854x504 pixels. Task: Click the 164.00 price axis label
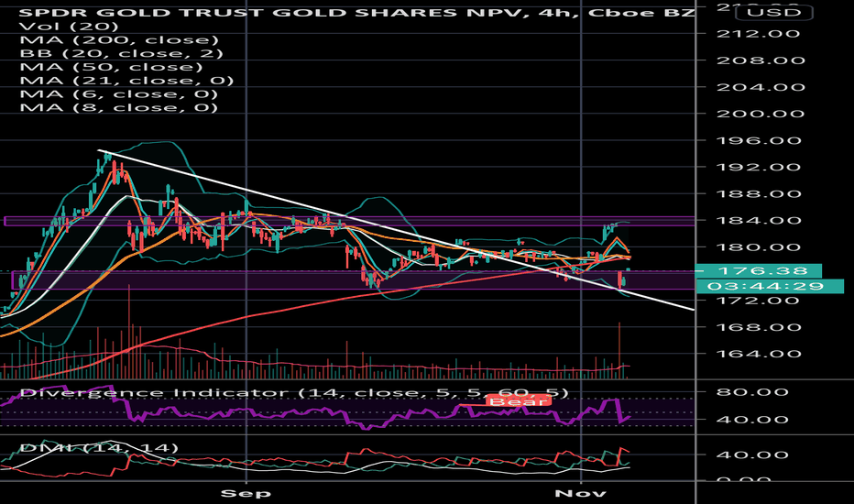coord(761,354)
